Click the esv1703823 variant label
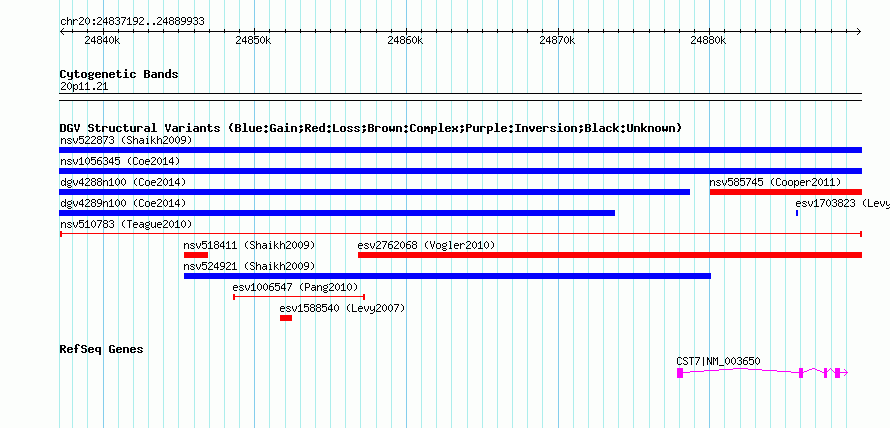 point(842,203)
